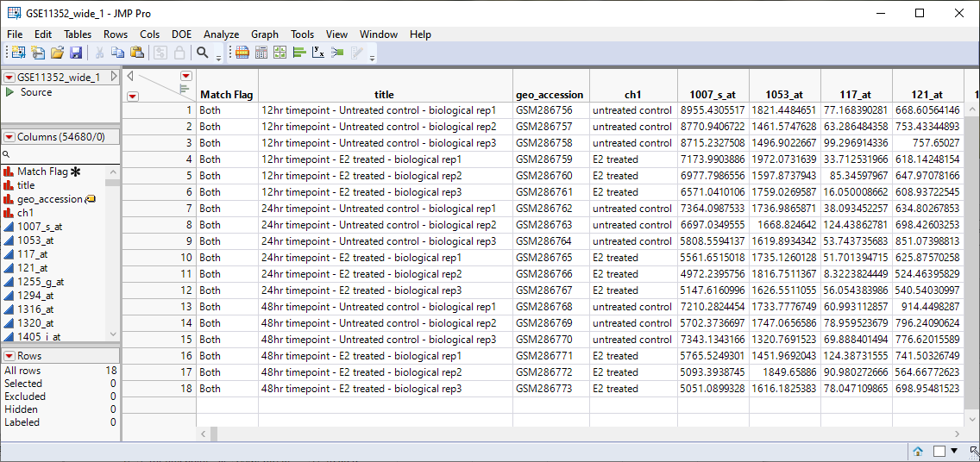Open the Tables menu
This screenshot has width=980, height=462.
tap(78, 34)
